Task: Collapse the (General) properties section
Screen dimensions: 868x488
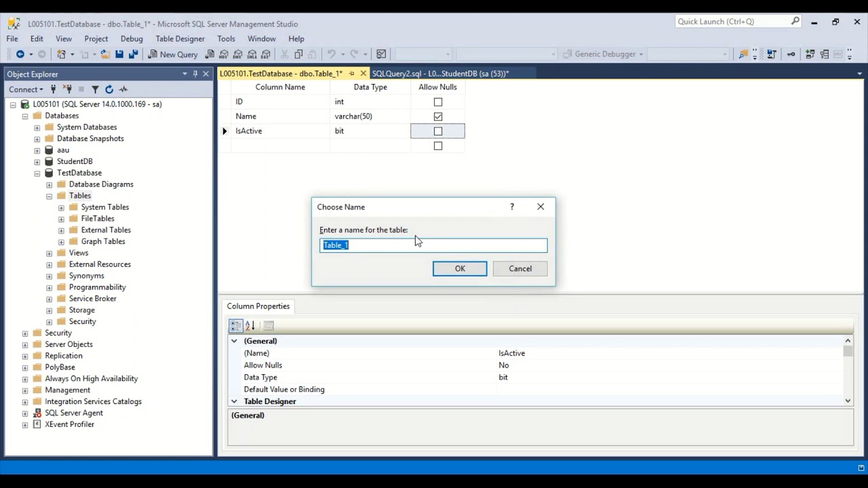Action: tap(234, 341)
